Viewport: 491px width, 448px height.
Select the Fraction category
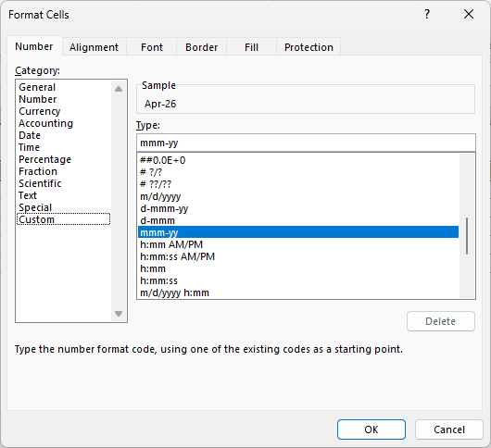click(x=64, y=171)
